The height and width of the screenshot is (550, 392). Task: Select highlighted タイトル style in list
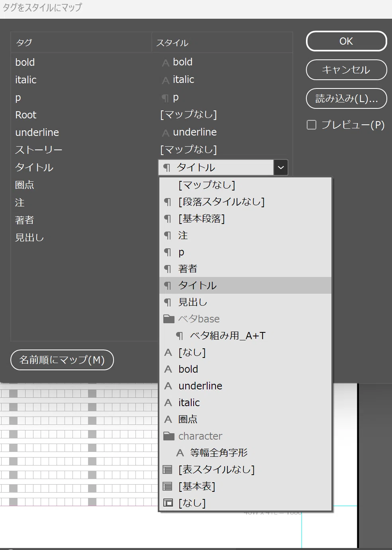point(245,285)
